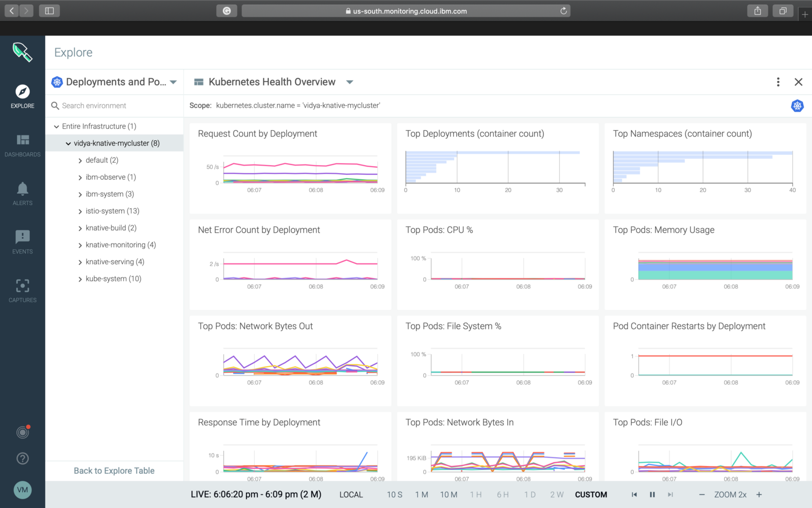
Task: Pause the live data stream
Action: tap(652, 494)
